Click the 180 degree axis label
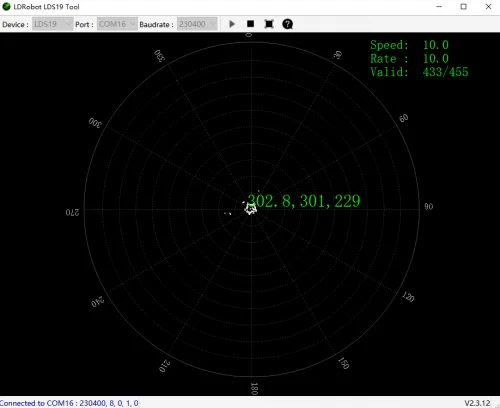Viewport: 500px width, 408px height. coord(254,389)
